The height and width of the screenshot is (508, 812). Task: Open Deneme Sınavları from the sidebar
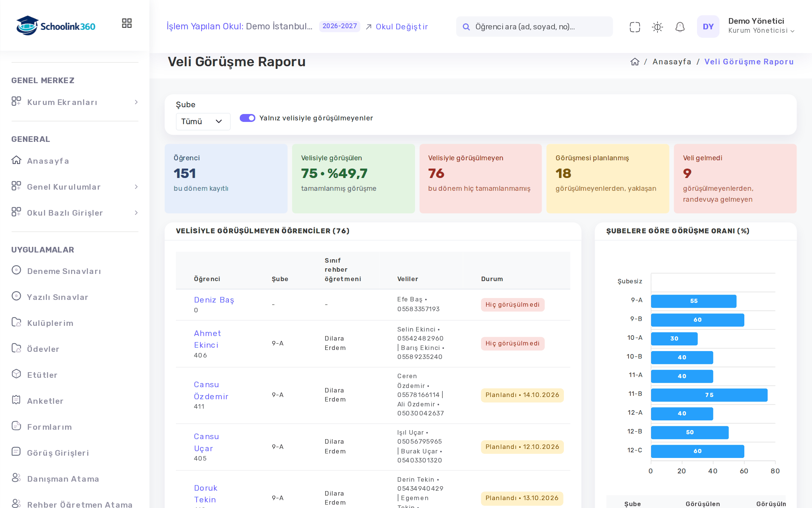[64, 271]
